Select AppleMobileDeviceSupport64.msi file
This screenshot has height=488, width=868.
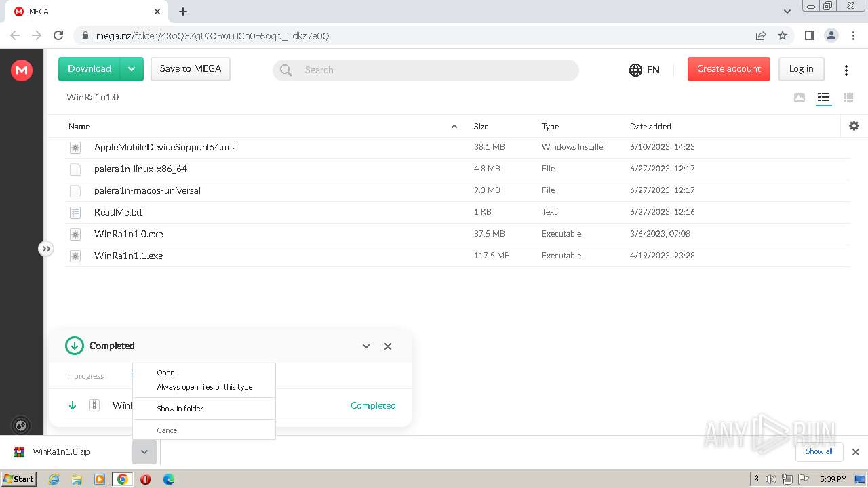[x=458, y=147]
